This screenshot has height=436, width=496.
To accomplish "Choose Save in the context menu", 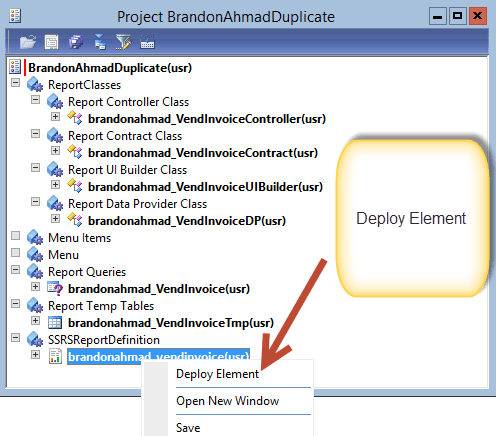I will [188, 428].
